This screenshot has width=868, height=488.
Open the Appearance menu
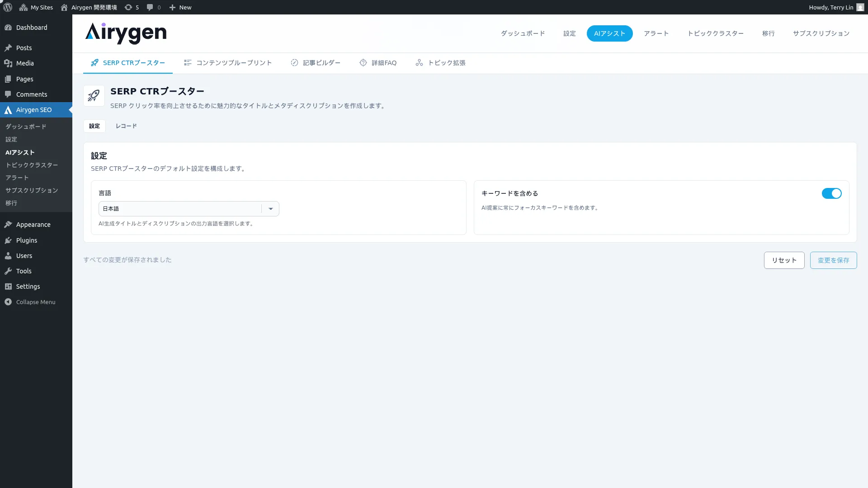(36, 225)
